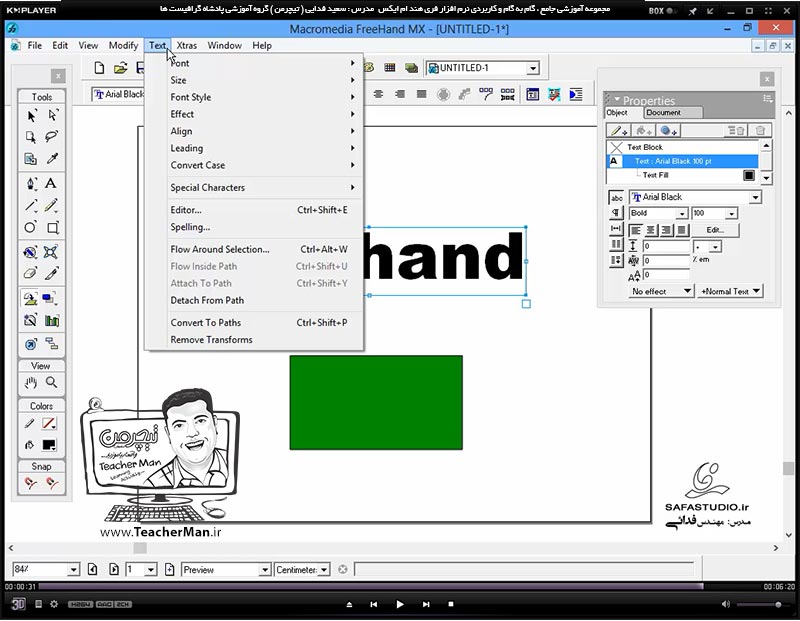Click the left Snap magnet icon

point(31,482)
